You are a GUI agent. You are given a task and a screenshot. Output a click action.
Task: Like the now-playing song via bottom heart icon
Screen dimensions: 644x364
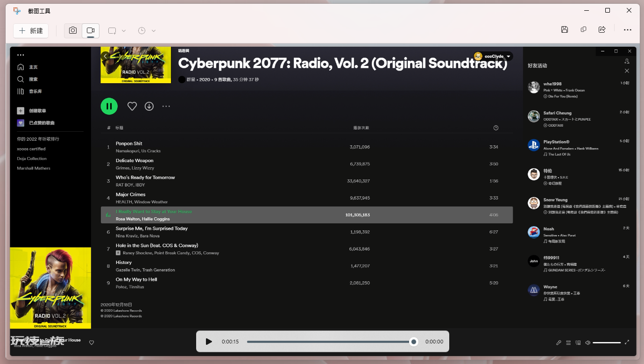coord(92,343)
